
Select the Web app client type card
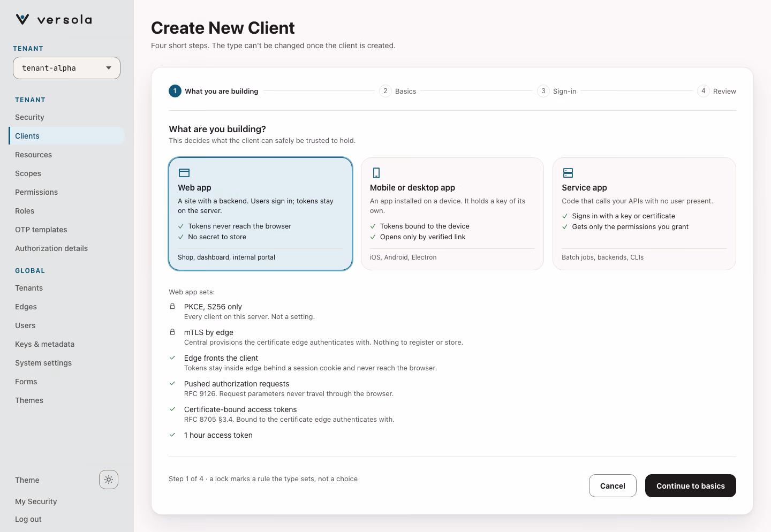[261, 214]
